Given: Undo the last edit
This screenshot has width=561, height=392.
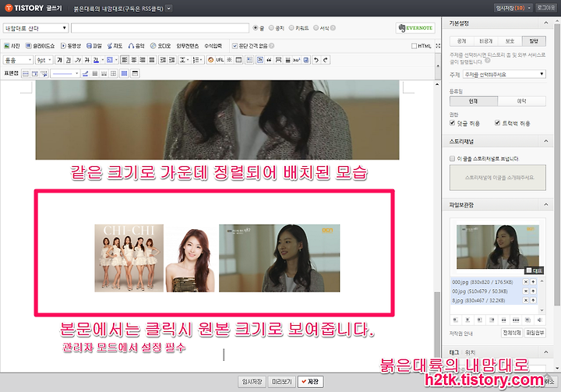Looking at the screenshot, I should click(x=316, y=60).
